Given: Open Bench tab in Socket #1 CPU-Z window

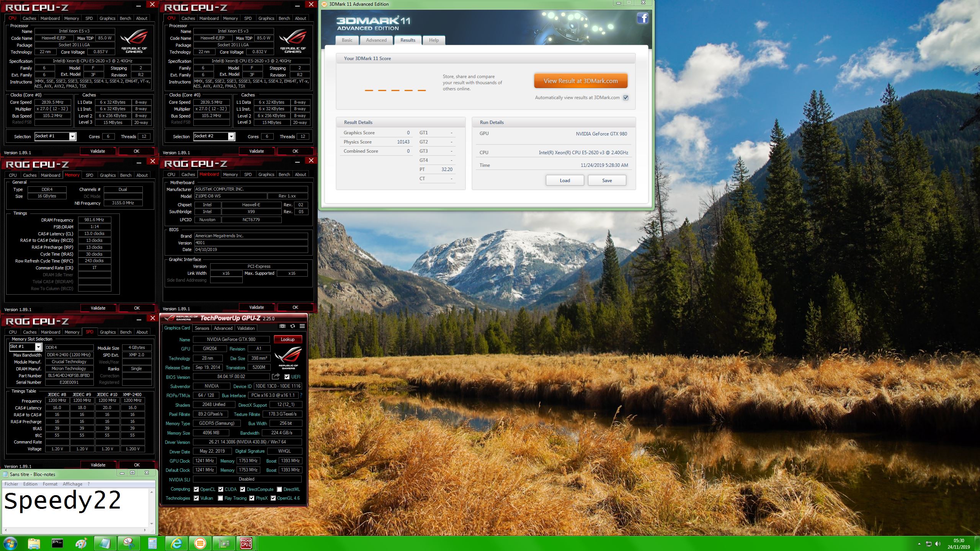Looking at the screenshot, I should pos(125,18).
